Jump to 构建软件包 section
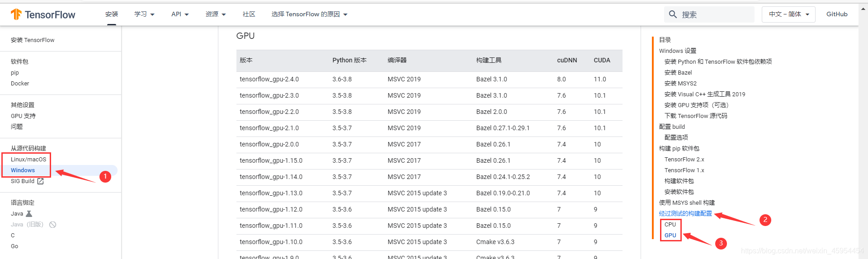Screen dimensions: 868x259 679,181
